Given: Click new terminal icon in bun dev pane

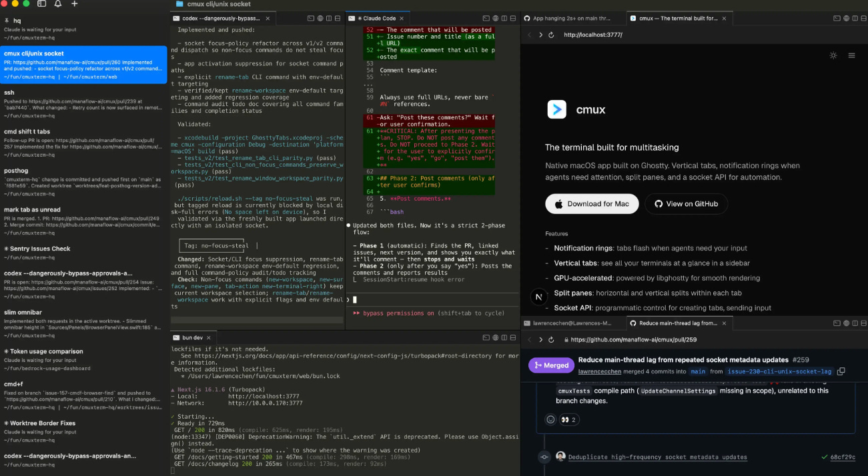Looking at the screenshot, I should click(486, 338).
